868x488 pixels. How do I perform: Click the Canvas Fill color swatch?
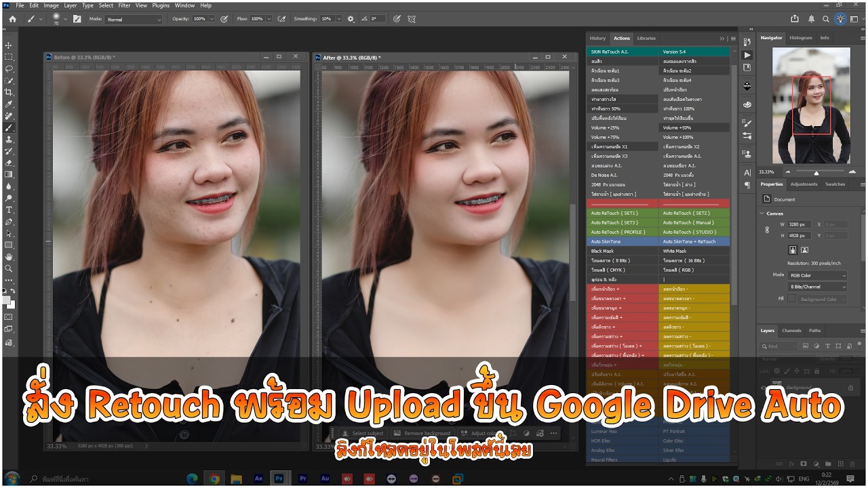click(791, 299)
